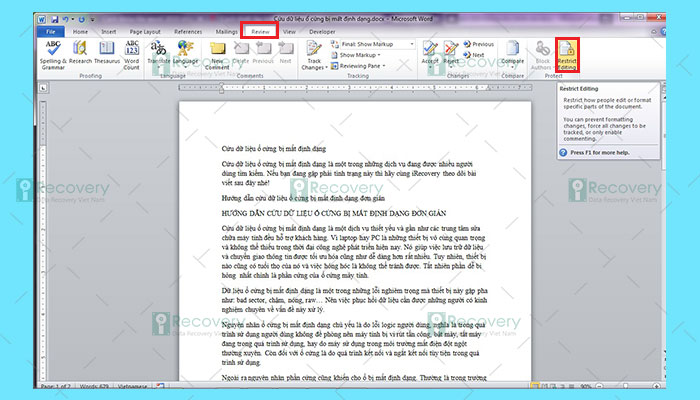The width and height of the screenshot is (700, 400).
Task: Click the horizontal ruler above the page
Action: (x=355, y=88)
